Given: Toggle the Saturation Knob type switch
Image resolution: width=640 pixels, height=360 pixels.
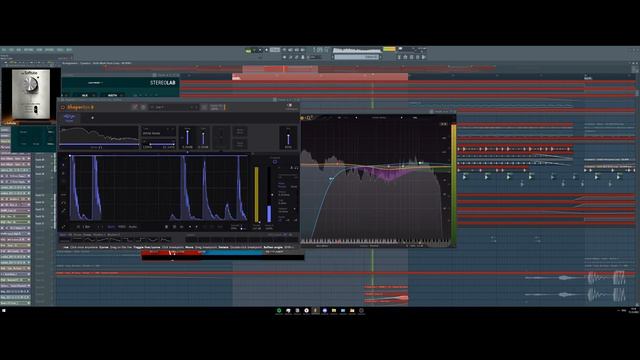Looking at the screenshot, I should coord(36,109).
